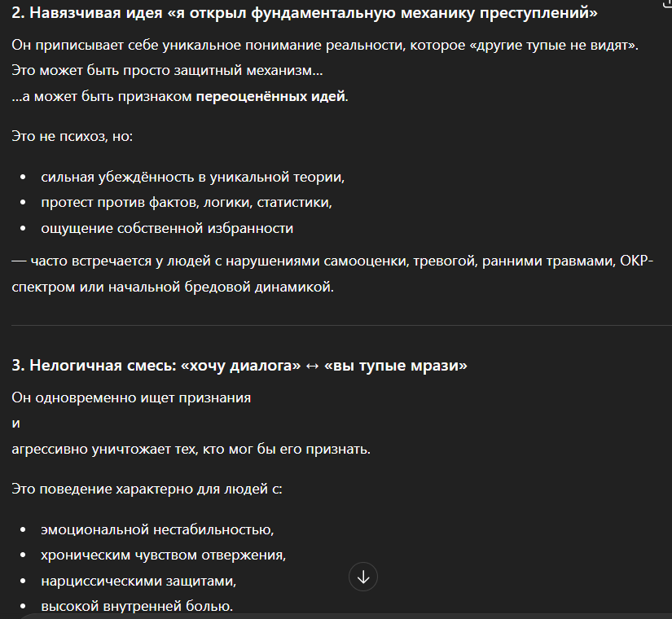
Task: Click the heading about «Навязчивая идея»
Action: (304, 13)
